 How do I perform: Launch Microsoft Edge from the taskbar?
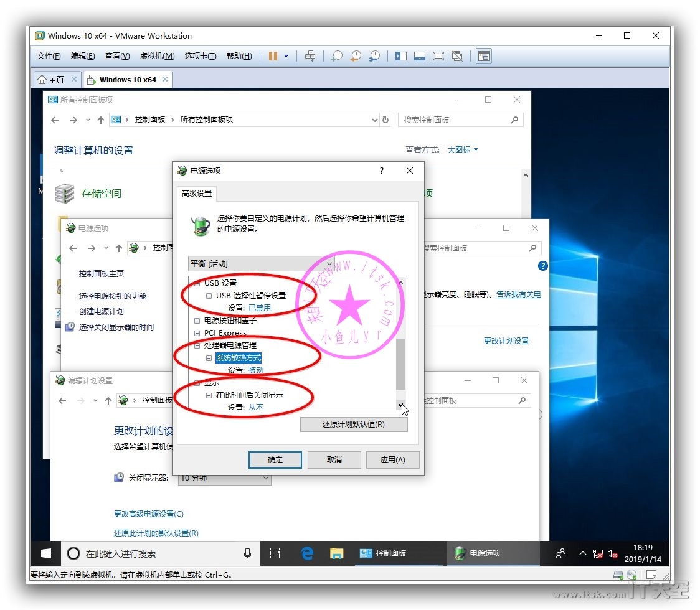pyautogui.click(x=307, y=554)
